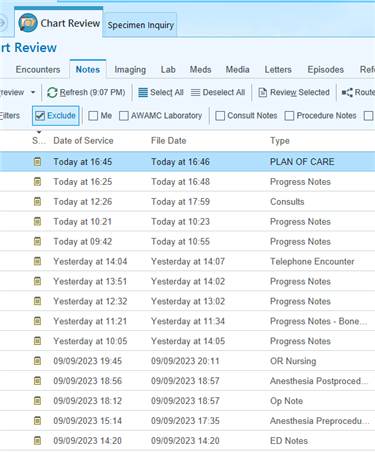Click note icon for Yesterday at 13:51 row

pyautogui.click(x=38, y=281)
